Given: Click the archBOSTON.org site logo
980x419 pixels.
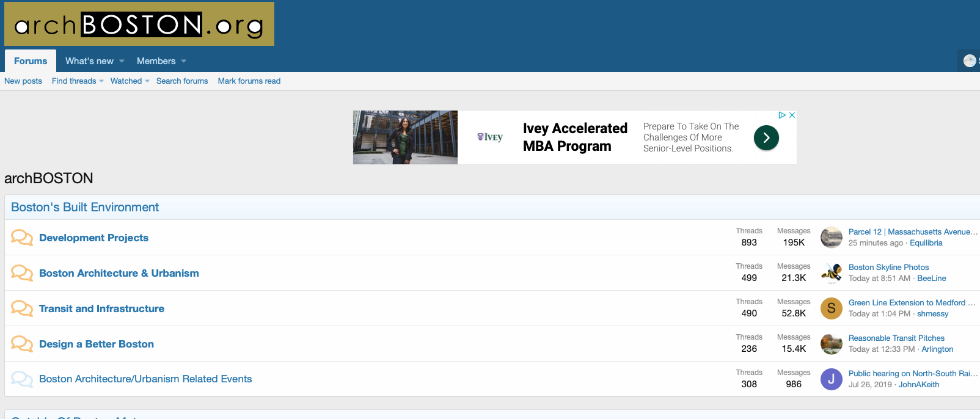Looking at the screenshot, I should pos(139,24).
